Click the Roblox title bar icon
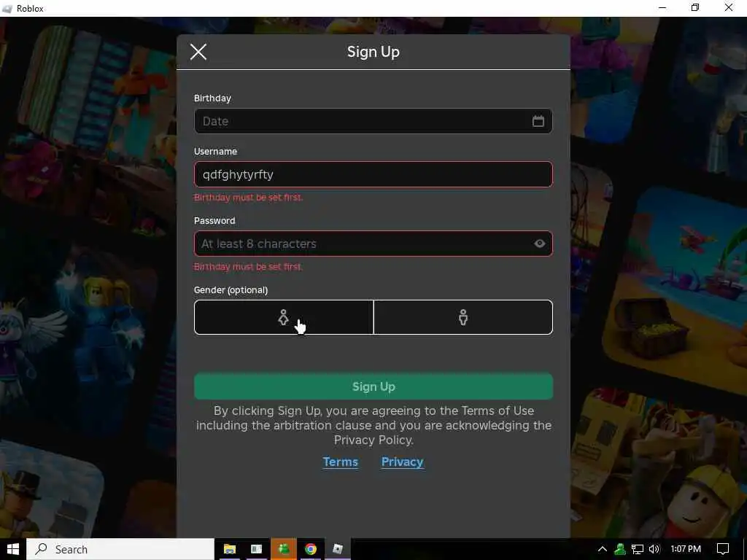Viewport: 747px width, 560px height. pyautogui.click(x=7, y=9)
